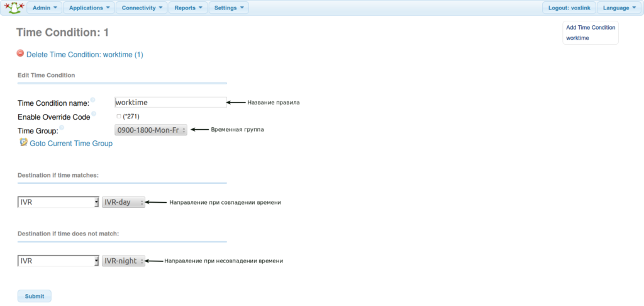
Task: Click help tooltip icon for Time Condition name
Action: (93, 100)
